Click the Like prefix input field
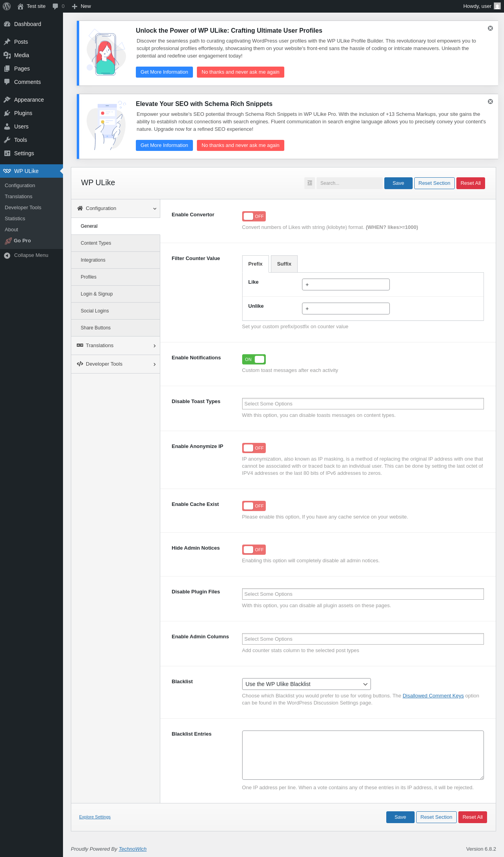This screenshot has height=857, width=504. [x=346, y=284]
